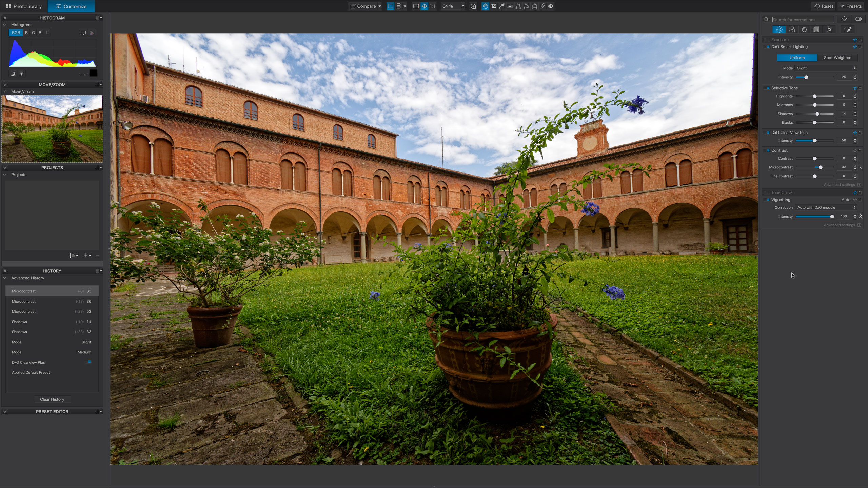Open Vignetting Correction dropdown
The image size is (868, 488).
tap(826, 207)
